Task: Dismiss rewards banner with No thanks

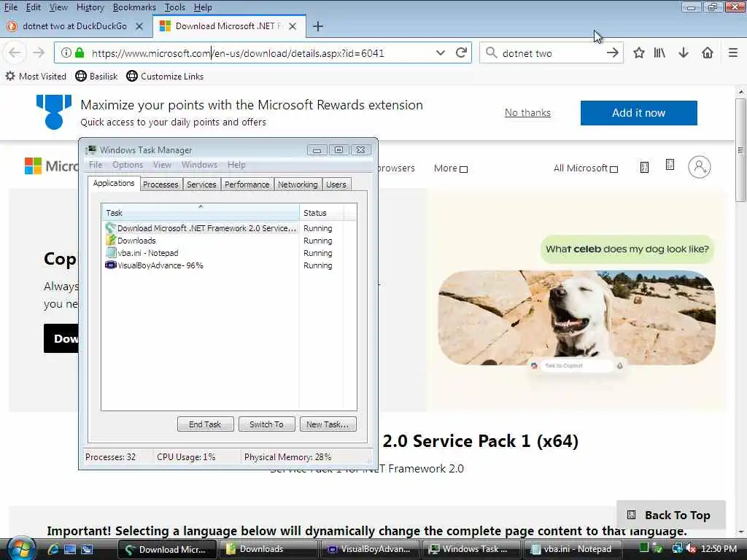Action: [527, 112]
